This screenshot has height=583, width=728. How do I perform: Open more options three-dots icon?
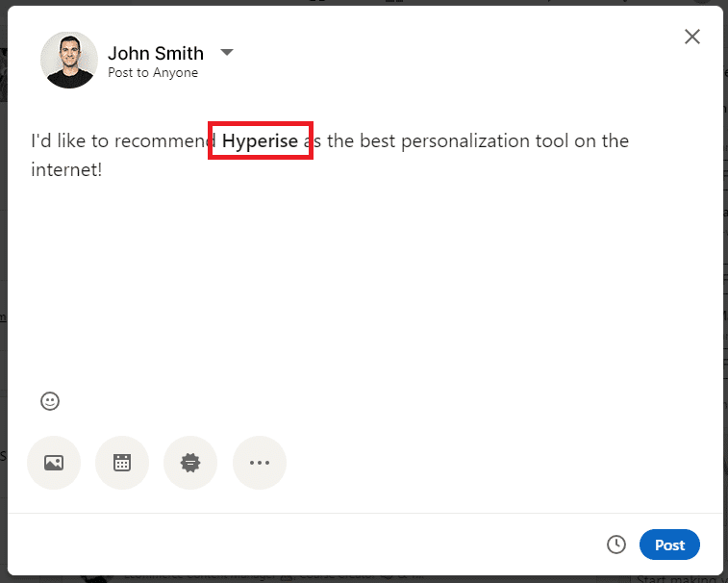tap(260, 463)
